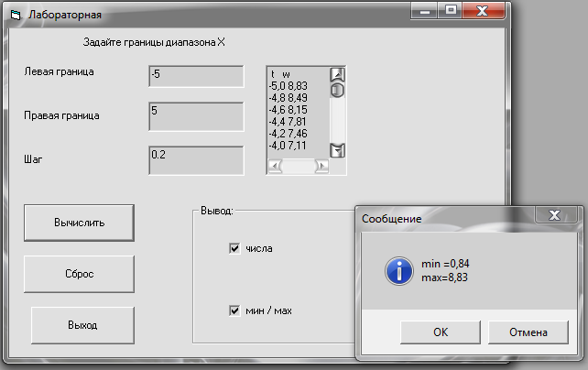Click the min =0,84 text
This screenshot has height=370, width=588.
445,264
